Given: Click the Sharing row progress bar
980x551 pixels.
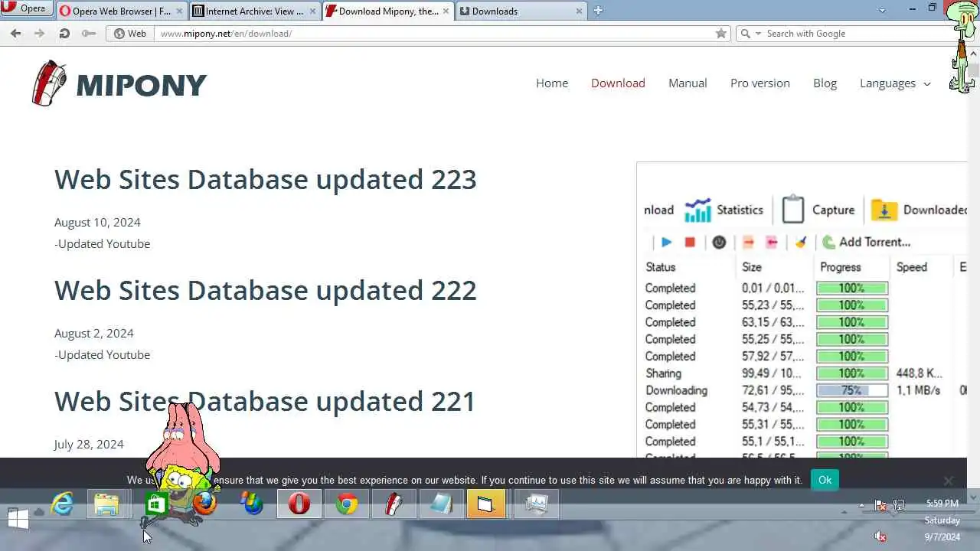Looking at the screenshot, I should (x=852, y=373).
